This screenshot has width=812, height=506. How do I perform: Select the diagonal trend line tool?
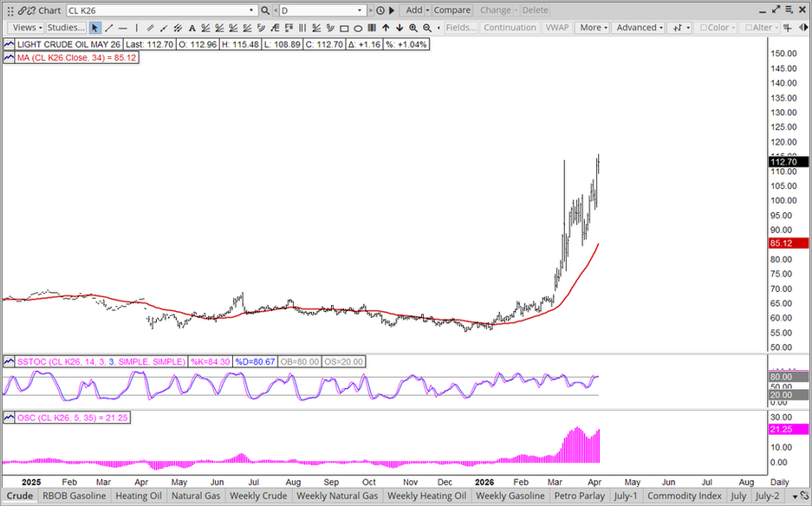(108, 28)
